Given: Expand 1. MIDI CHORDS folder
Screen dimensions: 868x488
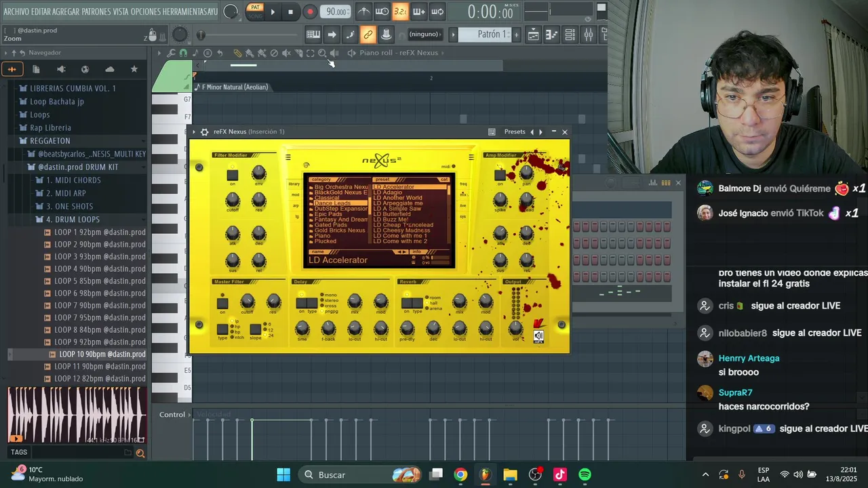Looking at the screenshot, I should [73, 180].
